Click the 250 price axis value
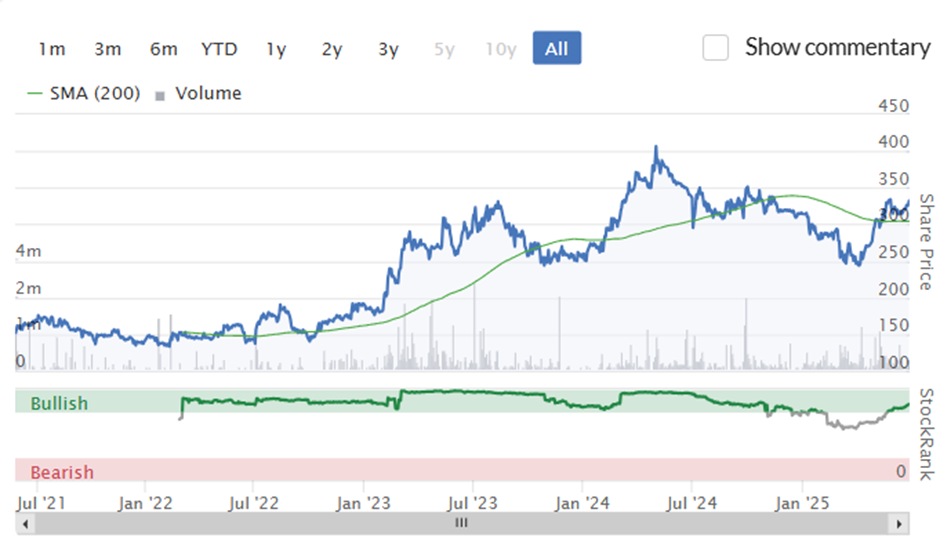The height and width of the screenshot is (538, 940). coord(893,253)
